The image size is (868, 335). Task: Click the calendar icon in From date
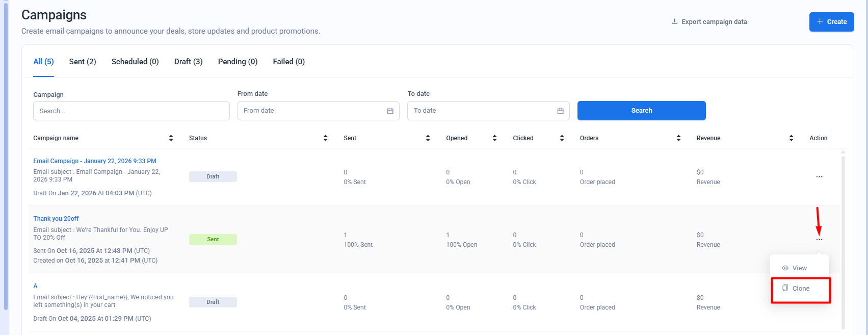390,111
